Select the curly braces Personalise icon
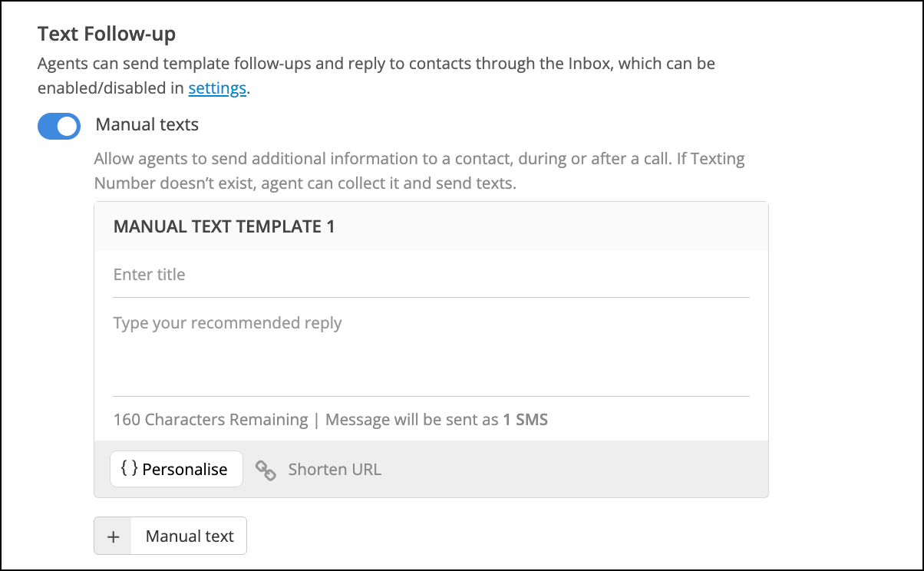This screenshot has width=924, height=571. point(130,469)
